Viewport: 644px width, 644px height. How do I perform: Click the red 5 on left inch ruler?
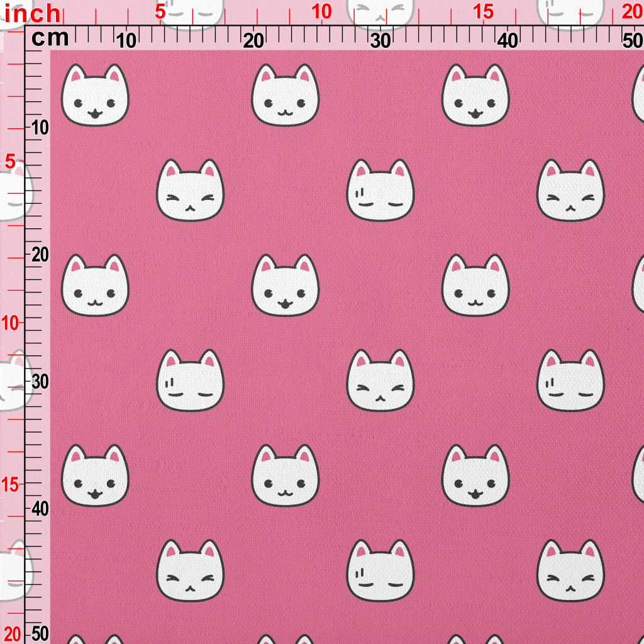[x=11, y=162]
